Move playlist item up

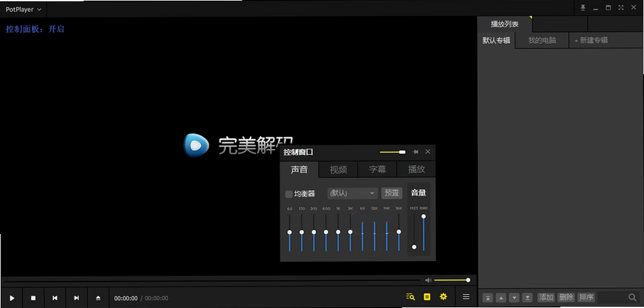tap(501, 297)
